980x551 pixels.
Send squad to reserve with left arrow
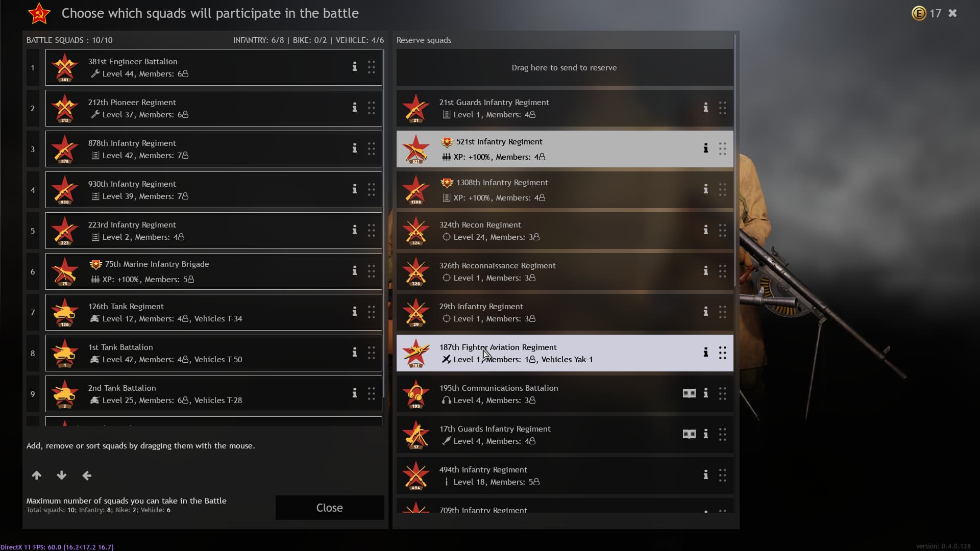coord(87,475)
